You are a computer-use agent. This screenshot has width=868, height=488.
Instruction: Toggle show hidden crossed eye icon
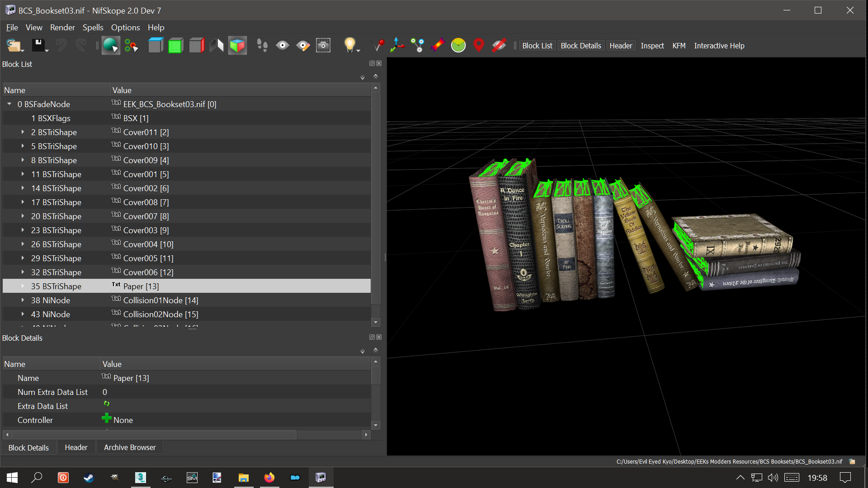(499, 46)
